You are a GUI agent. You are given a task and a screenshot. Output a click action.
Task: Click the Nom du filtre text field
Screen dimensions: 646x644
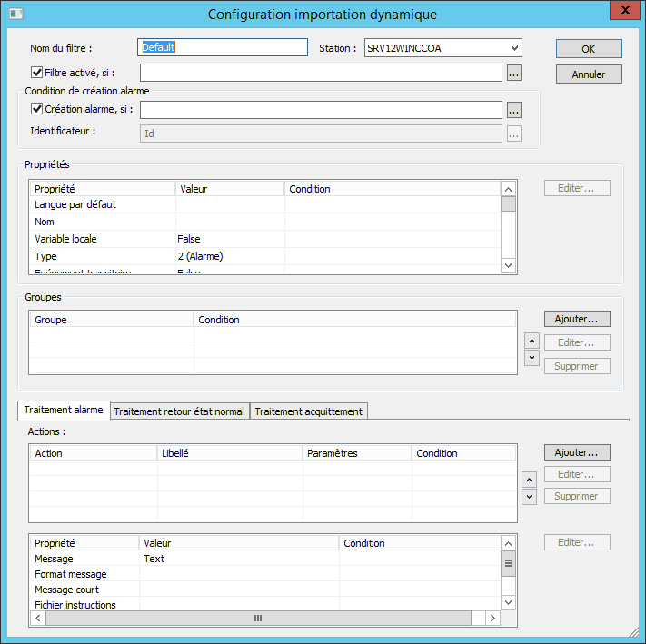224,47
